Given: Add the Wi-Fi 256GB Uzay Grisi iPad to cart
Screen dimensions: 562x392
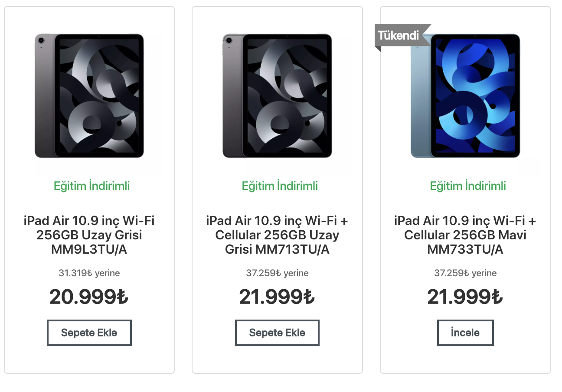Looking at the screenshot, I should (x=89, y=333).
